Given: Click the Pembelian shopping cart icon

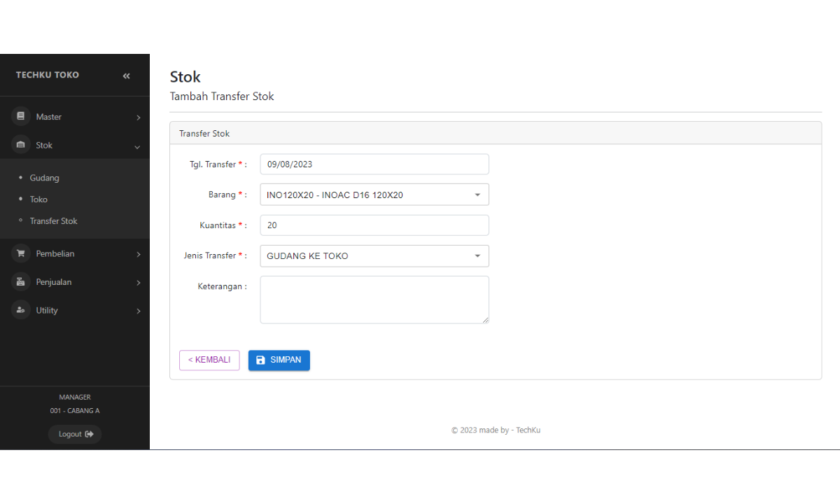Looking at the screenshot, I should pyautogui.click(x=21, y=253).
